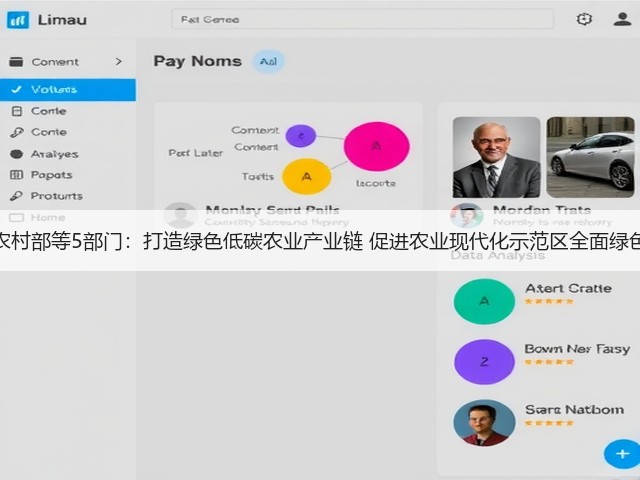Click the green A avatar for Atert Cratte

pyautogui.click(x=484, y=301)
